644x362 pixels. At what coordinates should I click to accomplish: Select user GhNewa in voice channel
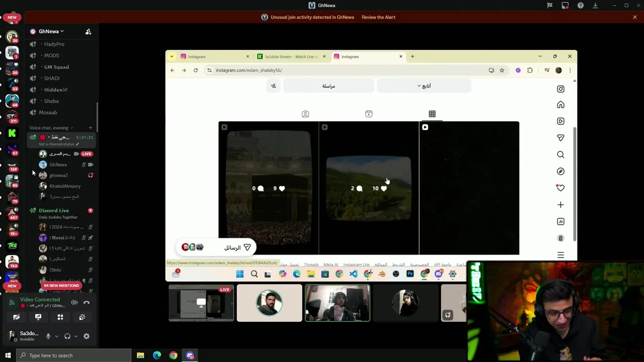65,164
